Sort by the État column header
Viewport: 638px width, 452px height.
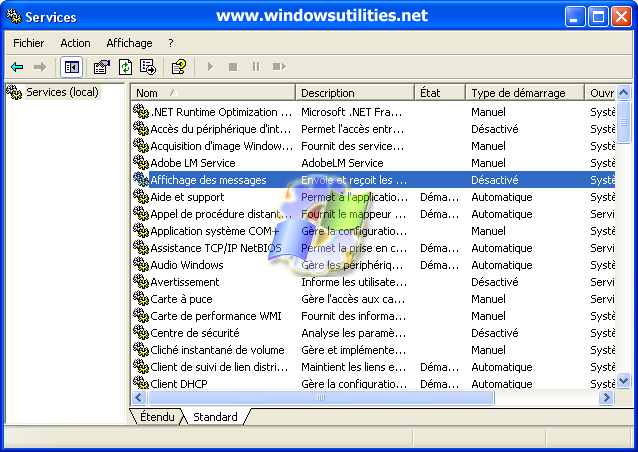[x=440, y=93]
